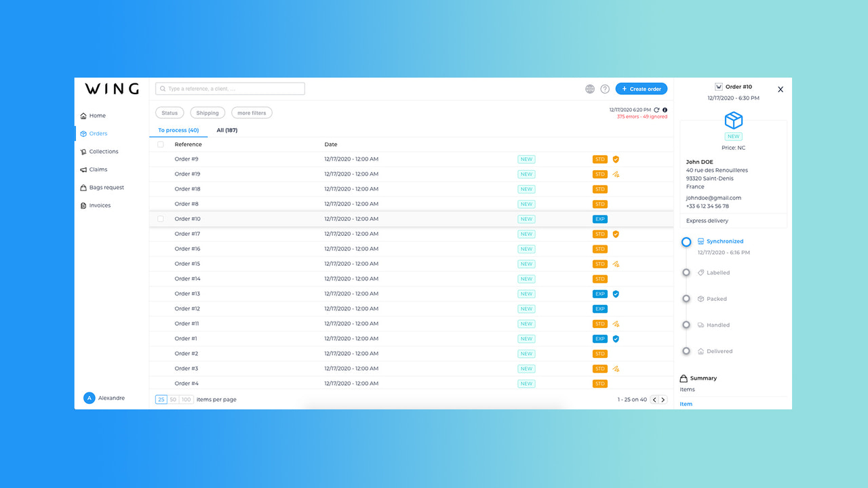Expand the more filters dropdown

click(252, 113)
